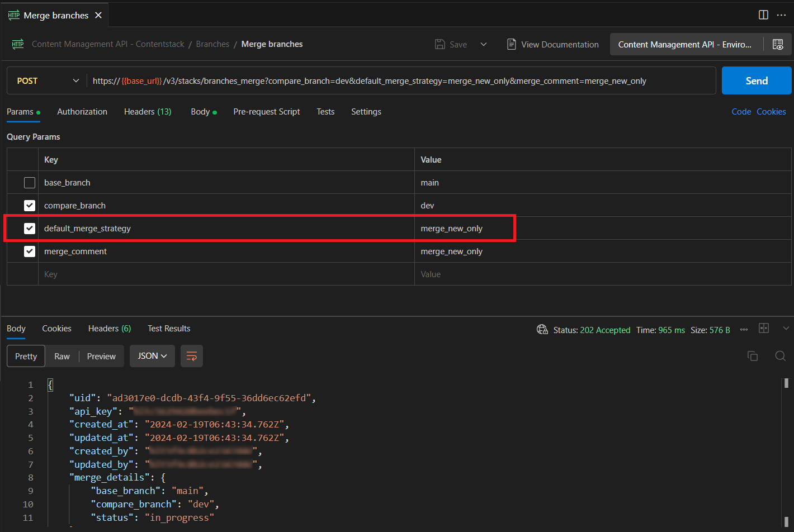Open the Tests tab
Screen dimensions: 794x532
[x=325, y=112]
